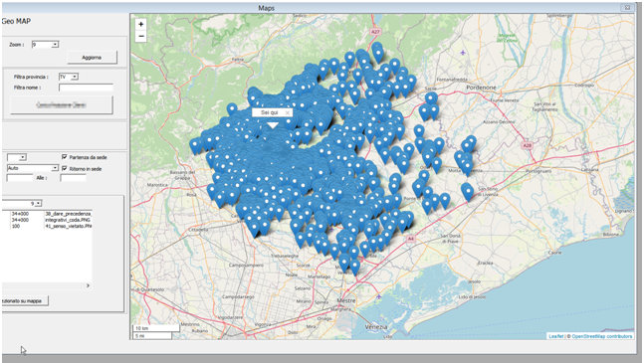This screenshot has width=644, height=363.
Task: Close the 'Sei qui' popup
Action: (x=288, y=112)
